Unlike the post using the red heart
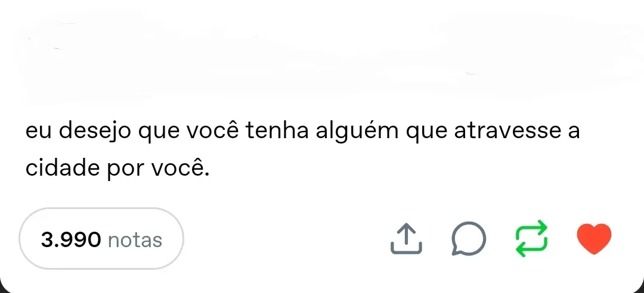 [595, 239]
